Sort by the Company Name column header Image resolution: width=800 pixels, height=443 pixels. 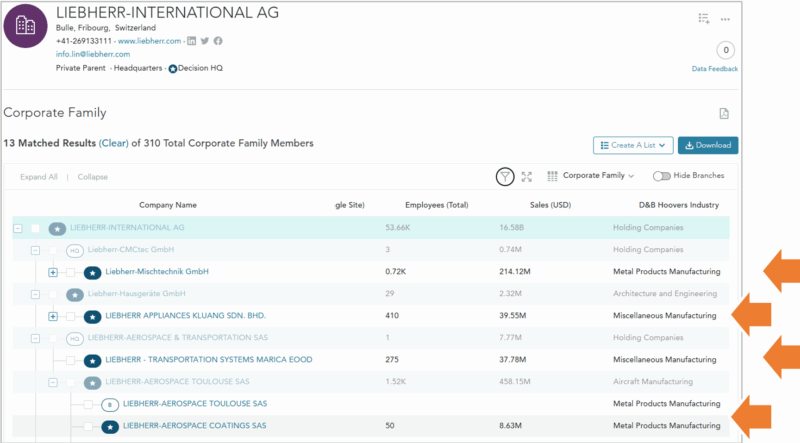pos(168,205)
